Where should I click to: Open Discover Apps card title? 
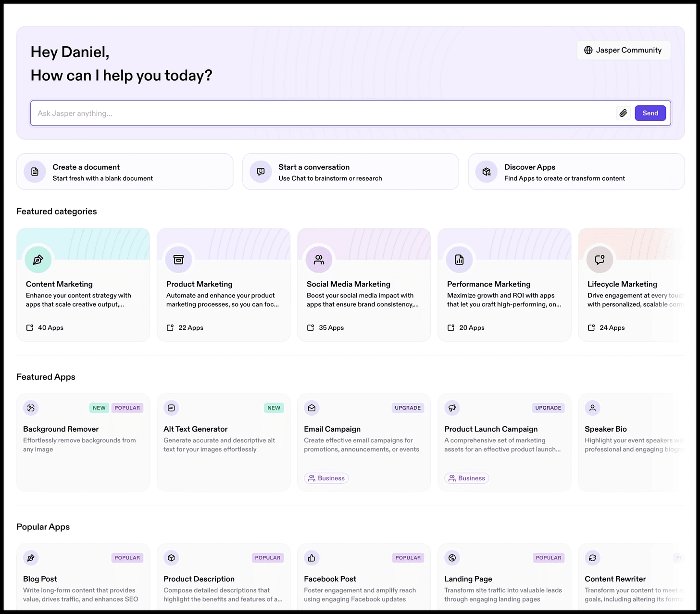coord(530,167)
